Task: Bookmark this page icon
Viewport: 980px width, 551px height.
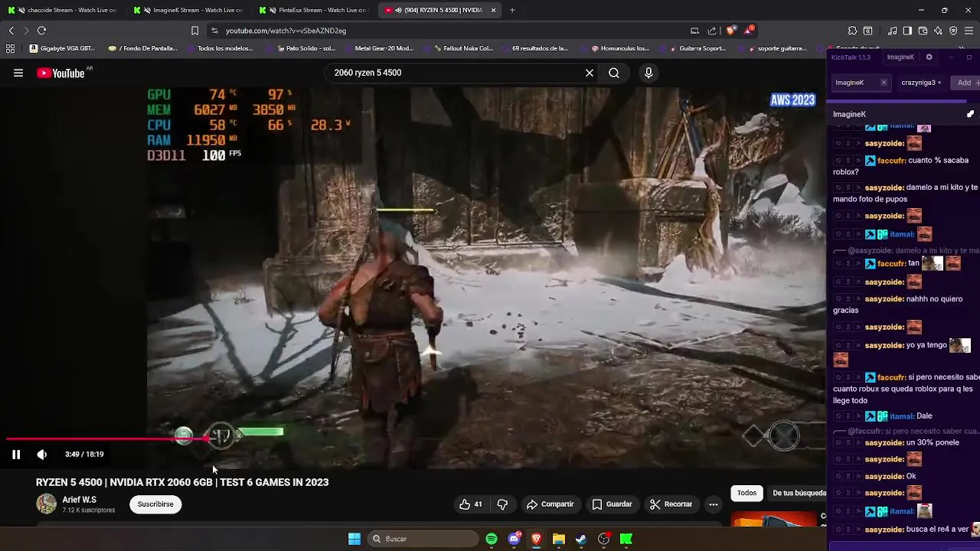Action: pyautogui.click(x=194, y=31)
